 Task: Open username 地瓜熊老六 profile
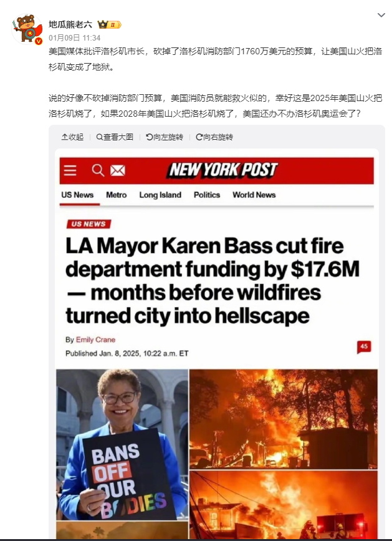(x=70, y=24)
